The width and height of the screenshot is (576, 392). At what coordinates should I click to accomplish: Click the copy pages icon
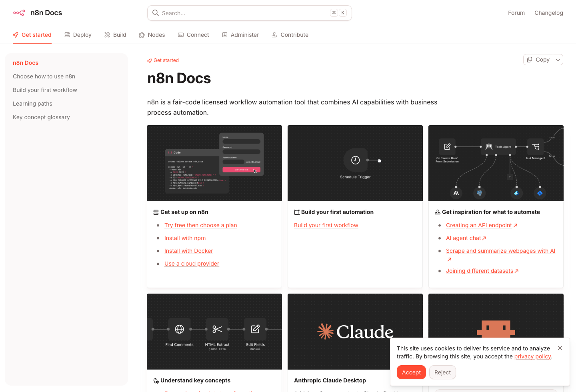pos(530,60)
